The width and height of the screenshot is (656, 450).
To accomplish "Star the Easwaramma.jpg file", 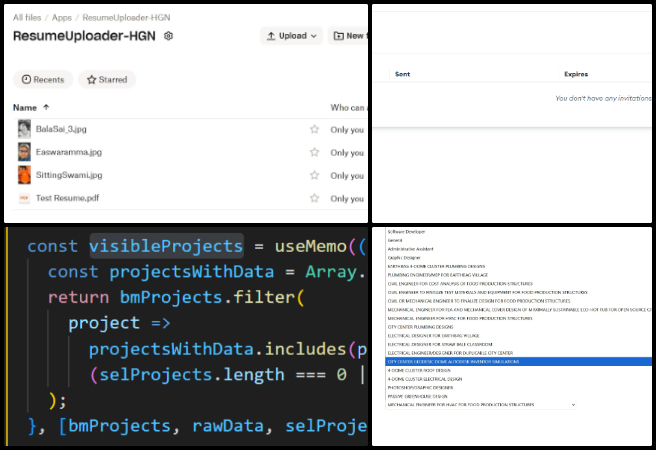I will tap(314, 152).
